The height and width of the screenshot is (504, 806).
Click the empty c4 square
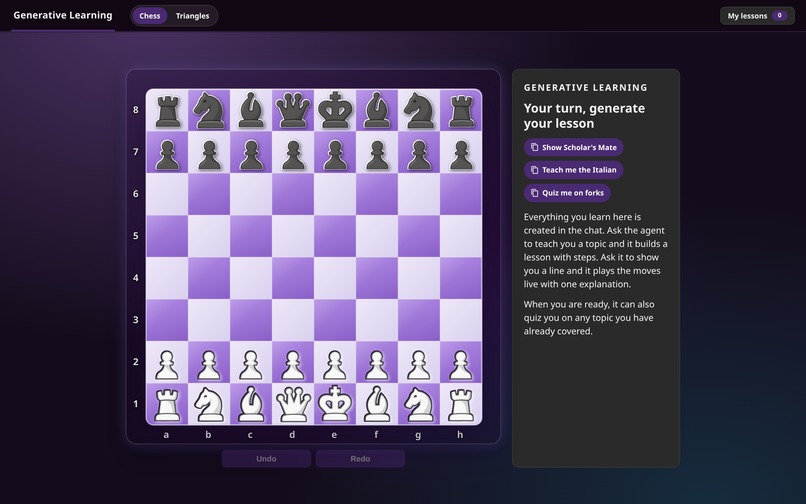click(x=251, y=278)
